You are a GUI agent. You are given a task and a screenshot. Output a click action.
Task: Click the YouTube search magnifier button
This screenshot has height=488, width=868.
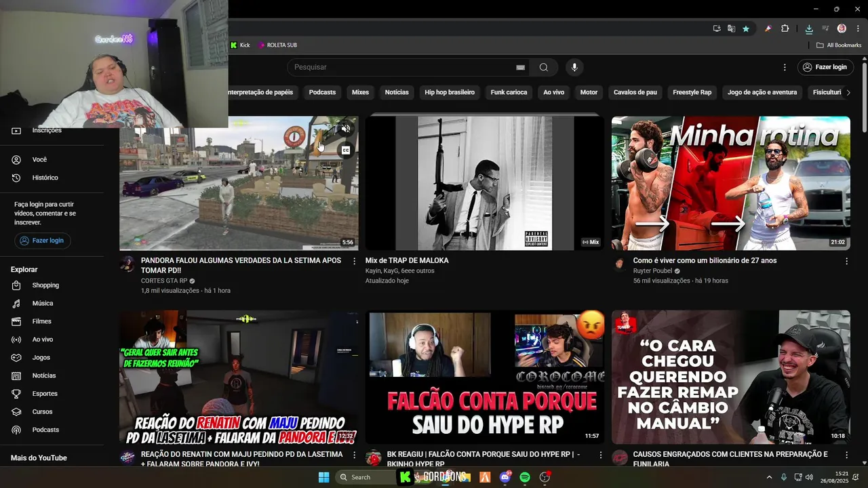point(544,67)
